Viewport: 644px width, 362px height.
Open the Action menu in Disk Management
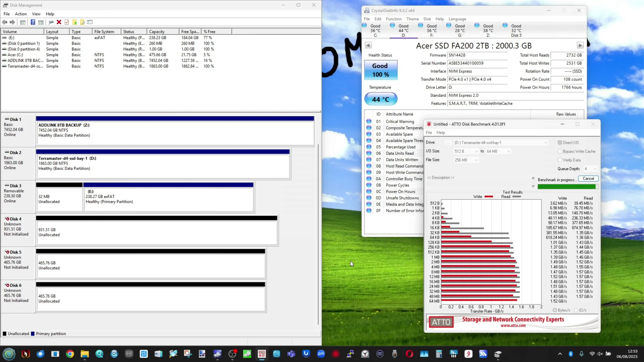[21, 14]
